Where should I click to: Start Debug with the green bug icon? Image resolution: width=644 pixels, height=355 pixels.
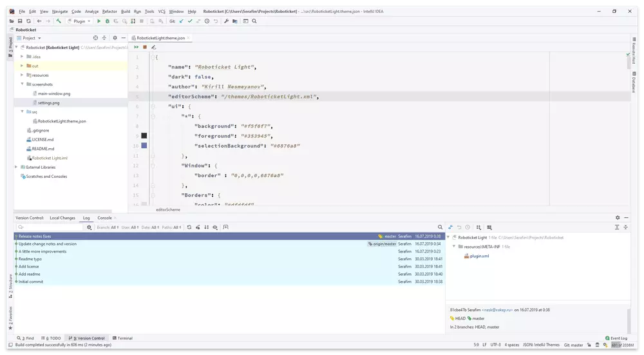(107, 21)
